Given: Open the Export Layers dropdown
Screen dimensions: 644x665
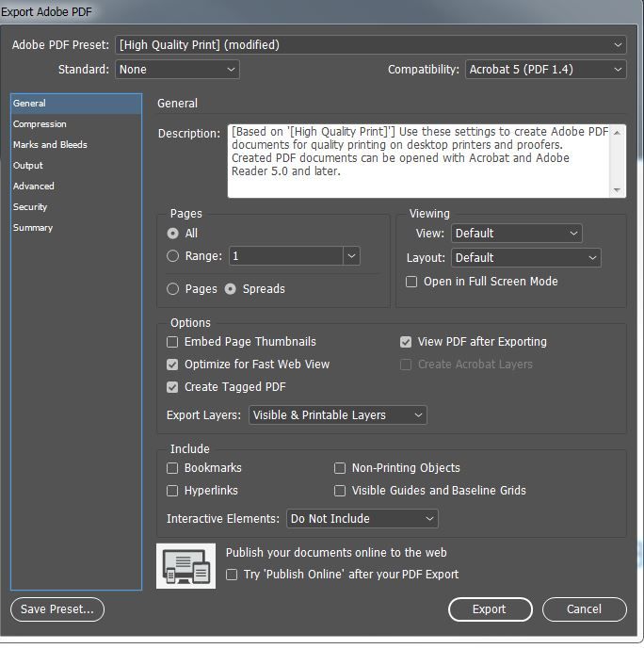Looking at the screenshot, I should coord(337,414).
